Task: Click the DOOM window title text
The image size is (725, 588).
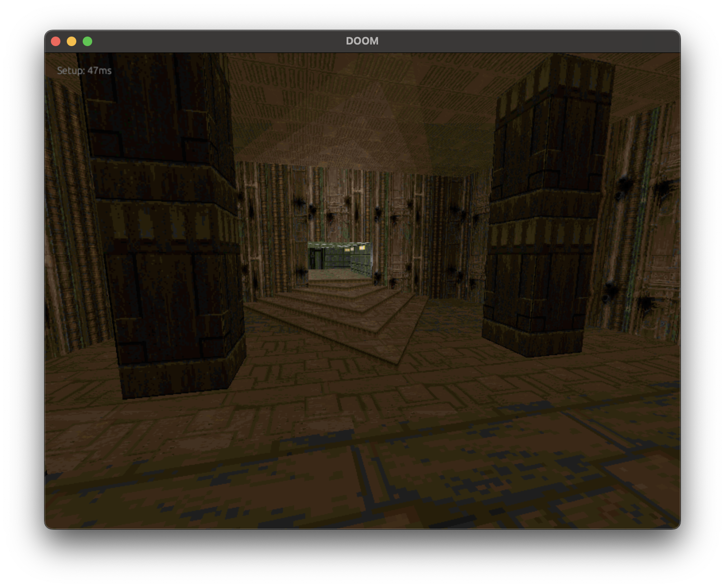Action: (362, 41)
